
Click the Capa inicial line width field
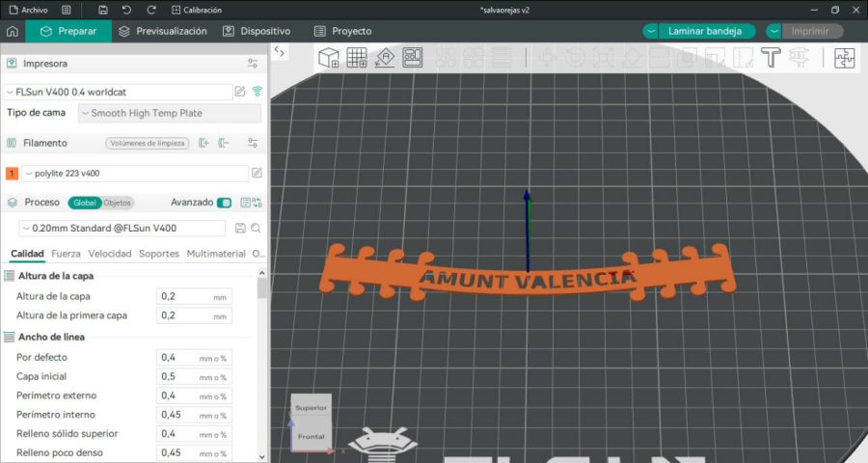click(194, 376)
